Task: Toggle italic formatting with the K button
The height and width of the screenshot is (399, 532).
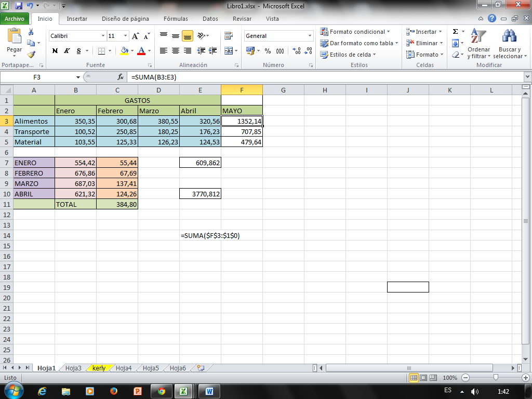Action: click(67, 51)
